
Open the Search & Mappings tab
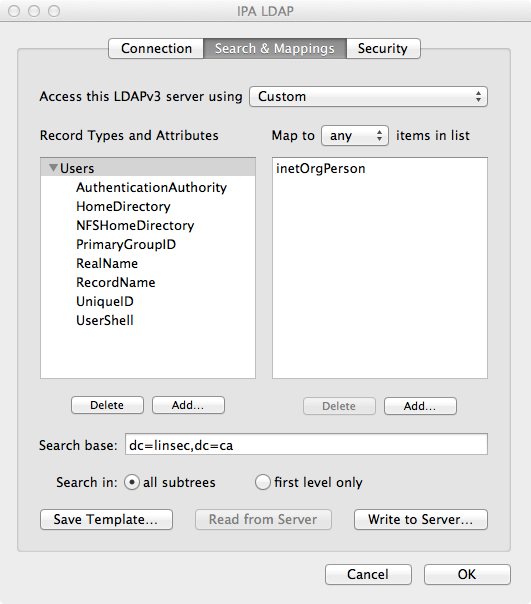275,49
